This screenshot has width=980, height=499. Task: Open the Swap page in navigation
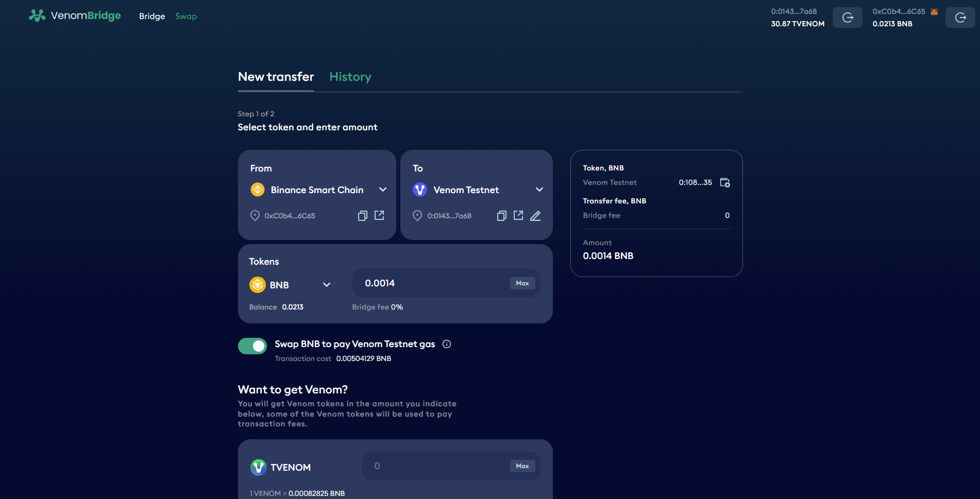(x=186, y=16)
